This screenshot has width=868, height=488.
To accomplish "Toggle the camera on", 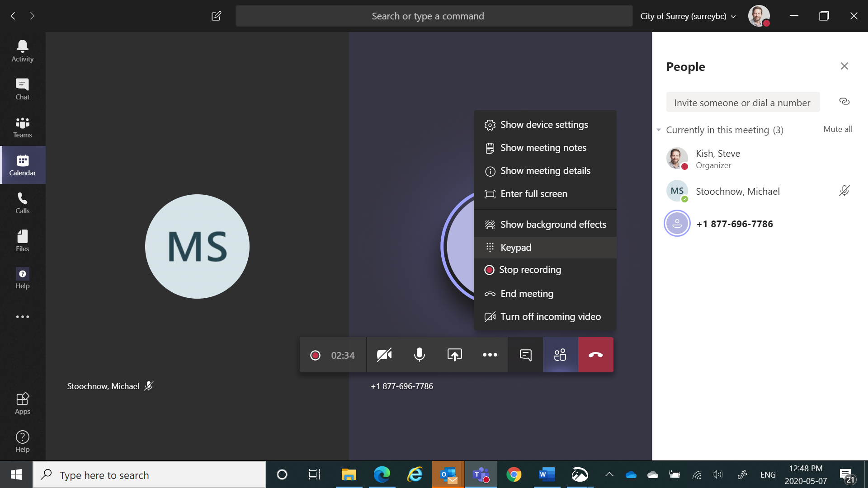I will pyautogui.click(x=384, y=355).
